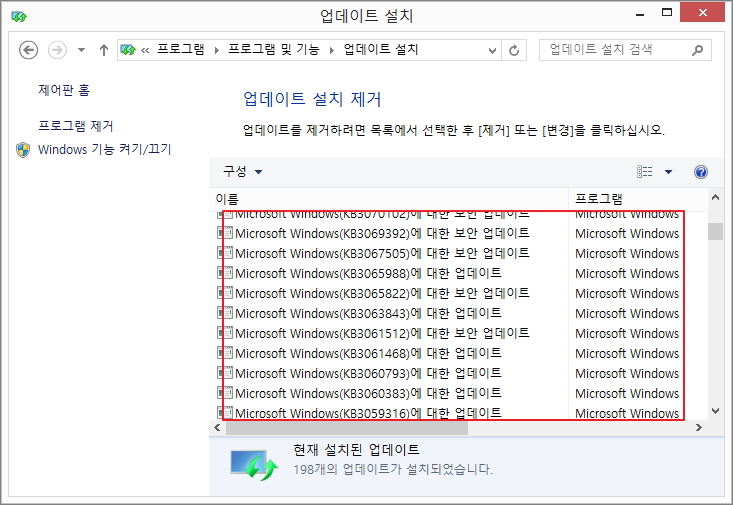
Task: Close the 업데이트 설치 window
Action: [703, 13]
